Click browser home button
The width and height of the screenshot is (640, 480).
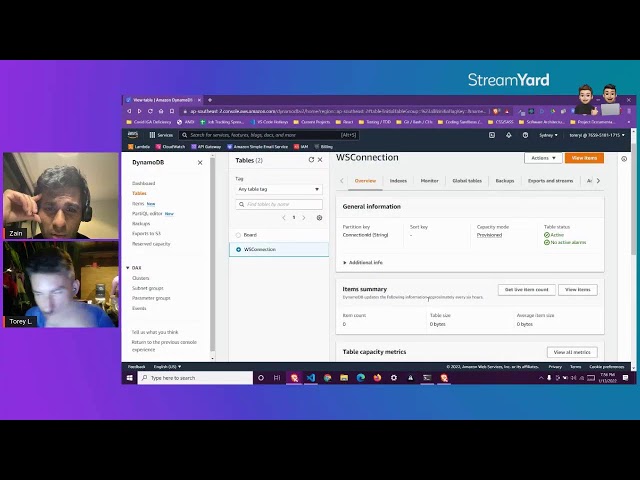161,111
